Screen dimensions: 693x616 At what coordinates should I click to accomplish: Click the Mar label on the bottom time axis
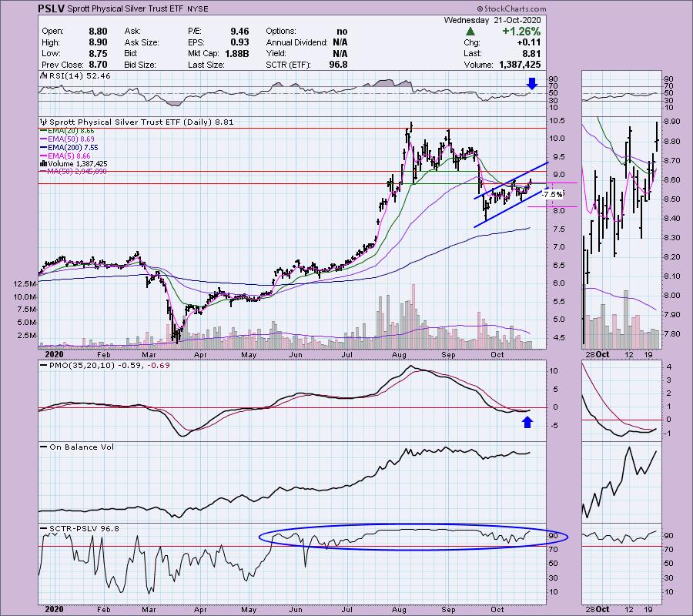coord(149,609)
